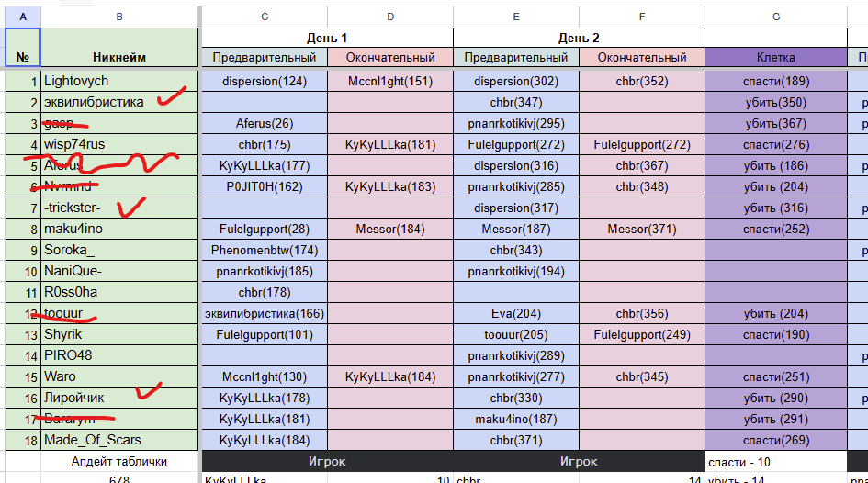Viewport: 868px width, 483px height.
Task: Select the "эквилибристика(166)" cell
Action: click(x=265, y=313)
